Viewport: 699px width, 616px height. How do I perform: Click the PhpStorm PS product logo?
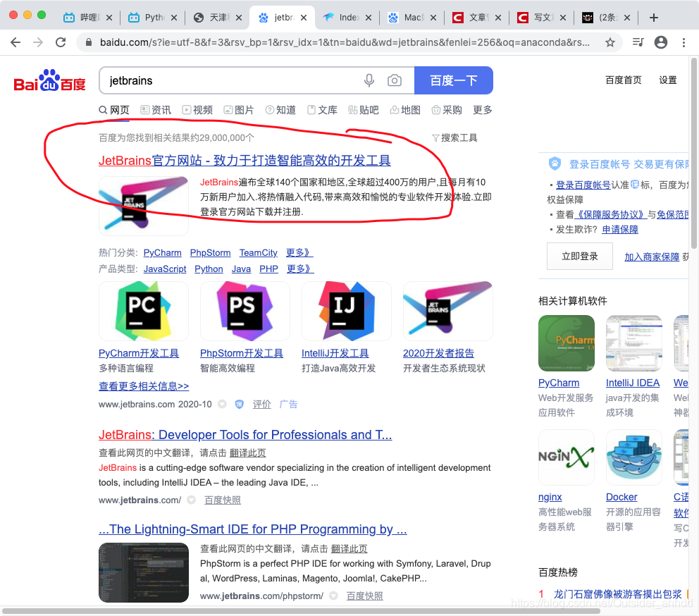tap(245, 311)
